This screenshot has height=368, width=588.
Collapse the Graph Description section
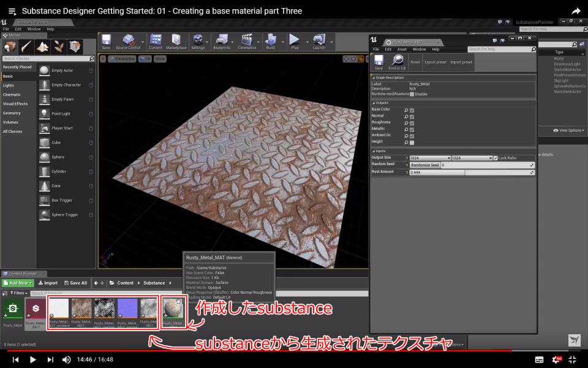pyautogui.click(x=374, y=78)
